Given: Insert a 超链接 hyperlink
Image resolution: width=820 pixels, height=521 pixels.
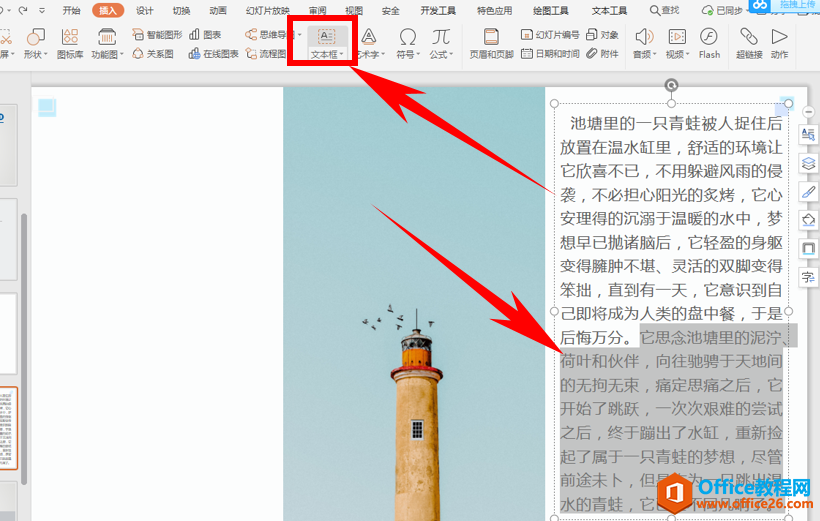Looking at the screenshot, I should [x=748, y=42].
